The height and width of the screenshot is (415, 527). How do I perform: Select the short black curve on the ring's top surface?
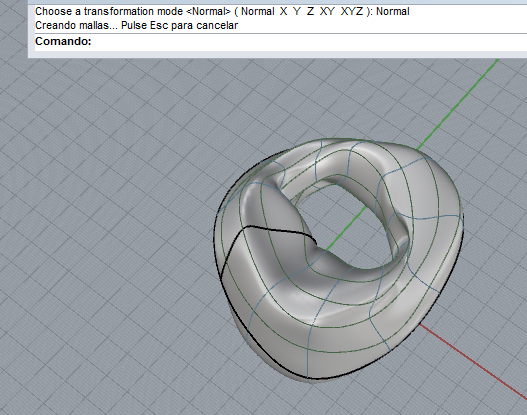tap(279, 231)
